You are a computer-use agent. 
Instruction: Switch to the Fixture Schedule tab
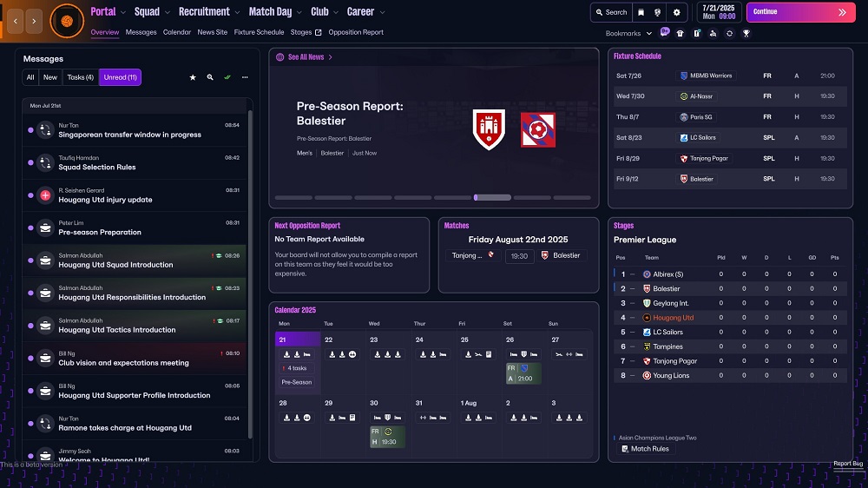tap(259, 32)
